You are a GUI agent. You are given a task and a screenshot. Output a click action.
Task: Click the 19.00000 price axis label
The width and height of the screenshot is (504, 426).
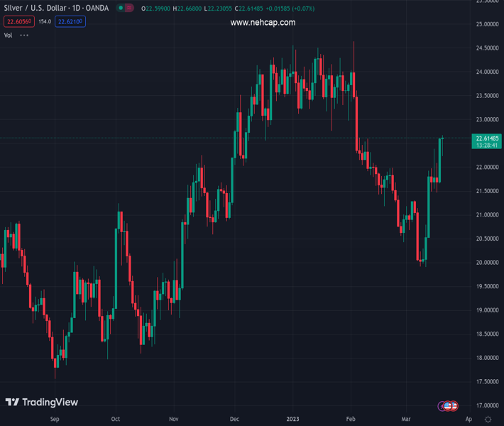coord(487,310)
